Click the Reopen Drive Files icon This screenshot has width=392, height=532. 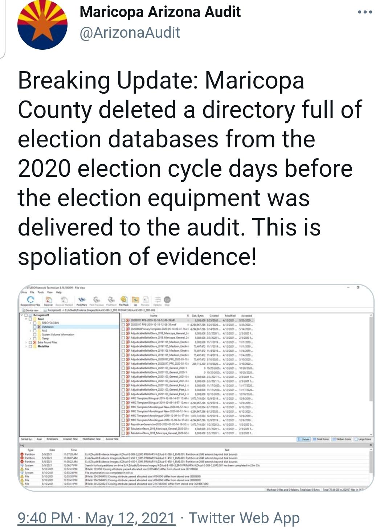(30, 299)
